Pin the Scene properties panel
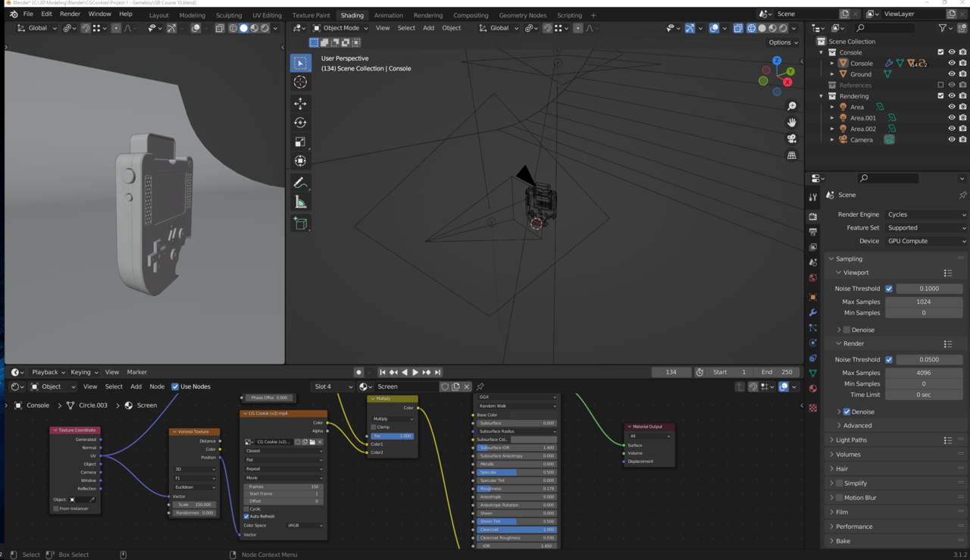The width and height of the screenshot is (970, 560). (962, 195)
